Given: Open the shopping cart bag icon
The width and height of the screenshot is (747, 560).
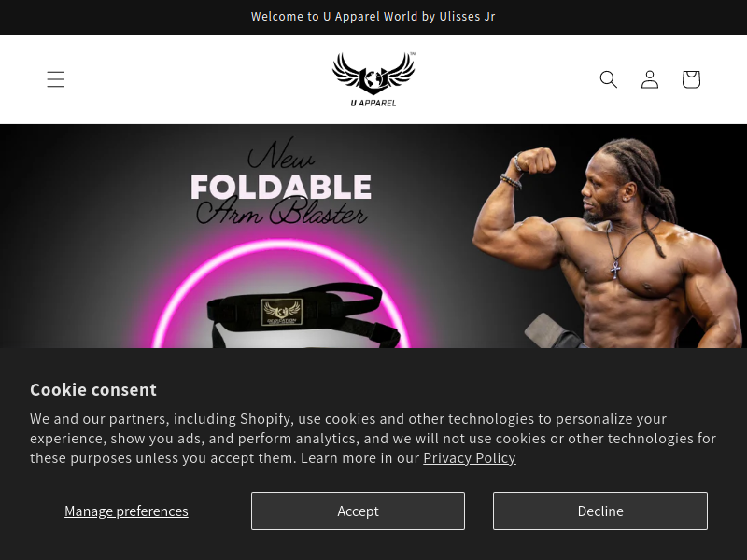Looking at the screenshot, I should (691, 79).
